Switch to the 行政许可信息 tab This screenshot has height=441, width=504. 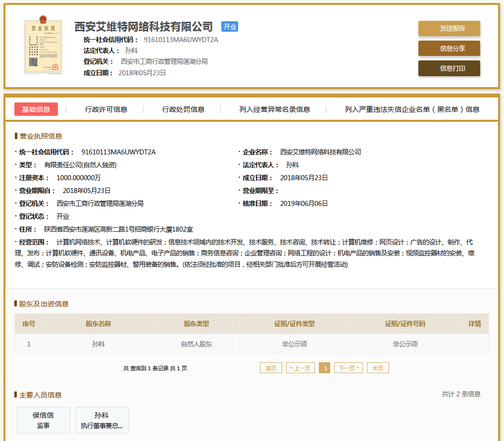106,109
